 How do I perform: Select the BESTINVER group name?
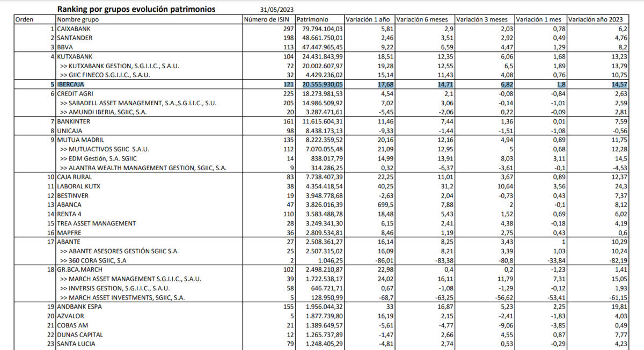pyautogui.click(x=72, y=195)
